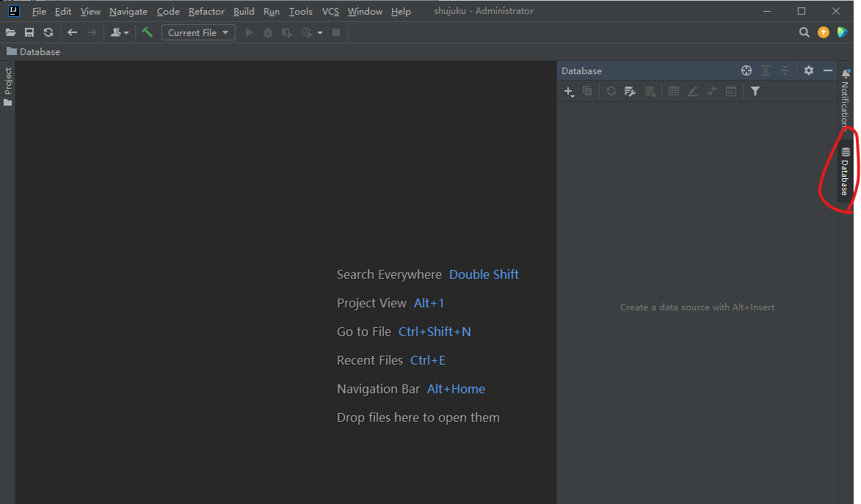Image resolution: width=861 pixels, height=504 pixels.
Task: Maximize the IntelliJ window
Action: 802,11
